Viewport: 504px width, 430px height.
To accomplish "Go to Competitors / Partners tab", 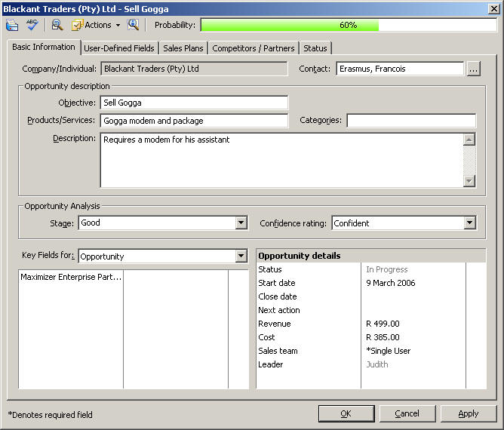I will [x=253, y=48].
